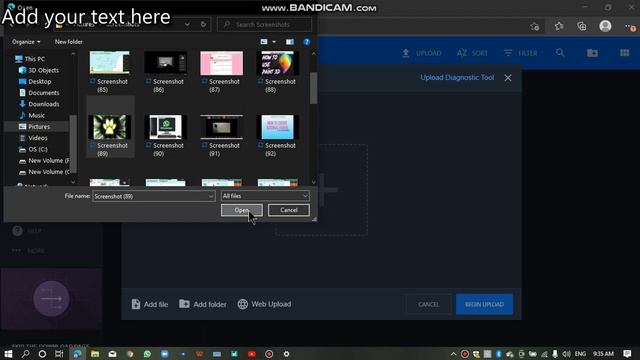
Task: Click UPLOAD in the blue toolbar
Action: click(x=422, y=53)
